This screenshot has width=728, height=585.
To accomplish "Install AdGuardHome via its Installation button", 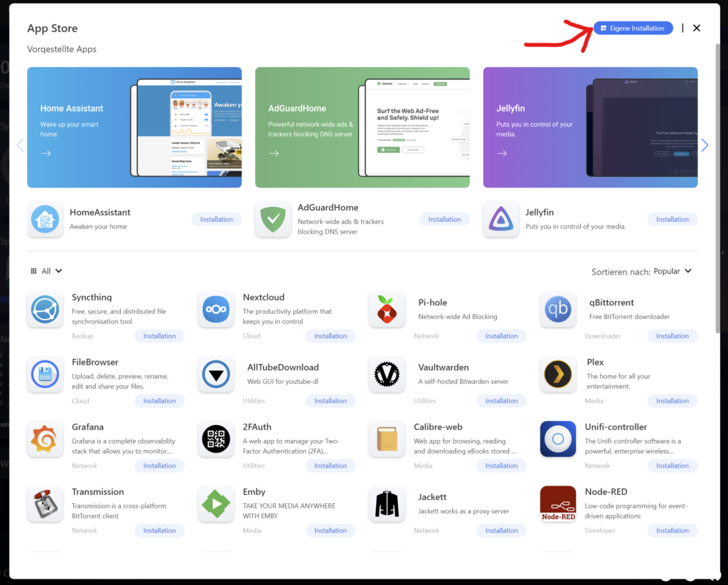I will pos(444,220).
